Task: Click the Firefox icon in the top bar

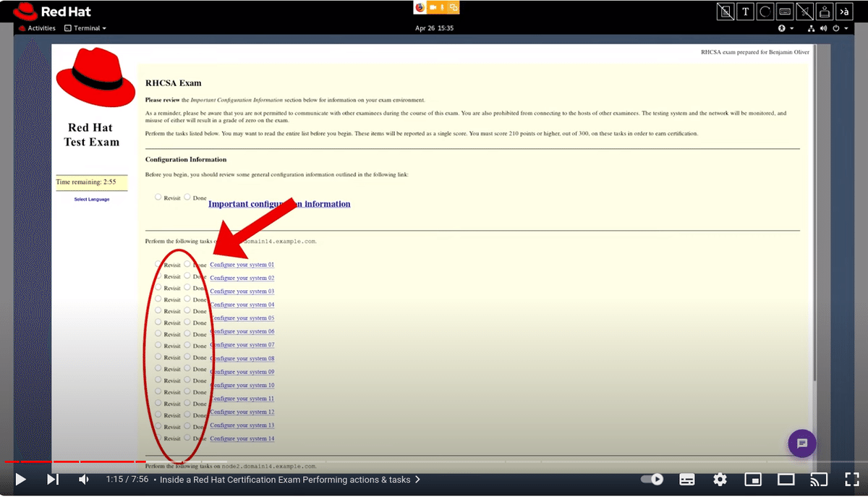Action: pyautogui.click(x=420, y=7)
